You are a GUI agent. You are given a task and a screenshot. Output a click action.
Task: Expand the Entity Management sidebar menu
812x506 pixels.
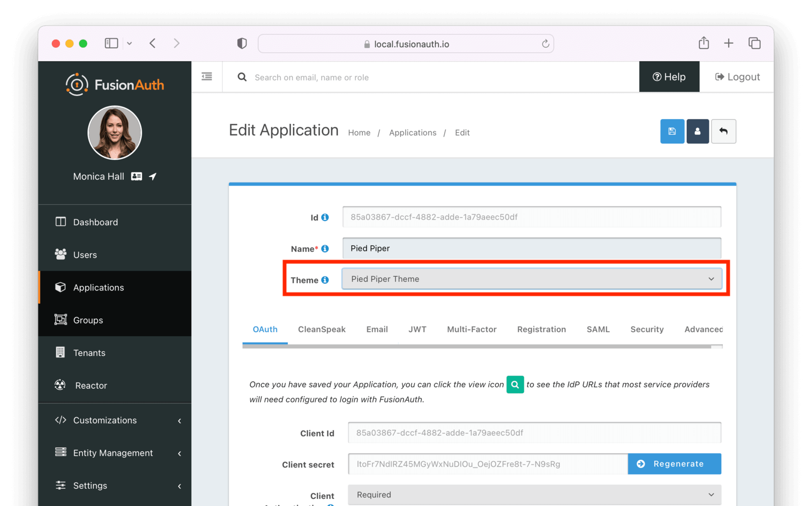[x=117, y=453]
